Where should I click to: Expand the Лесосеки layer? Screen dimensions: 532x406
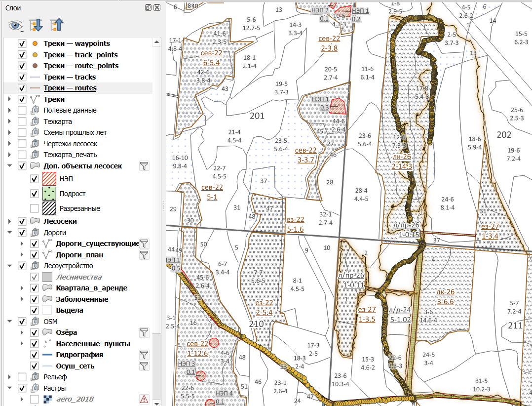click(x=9, y=221)
